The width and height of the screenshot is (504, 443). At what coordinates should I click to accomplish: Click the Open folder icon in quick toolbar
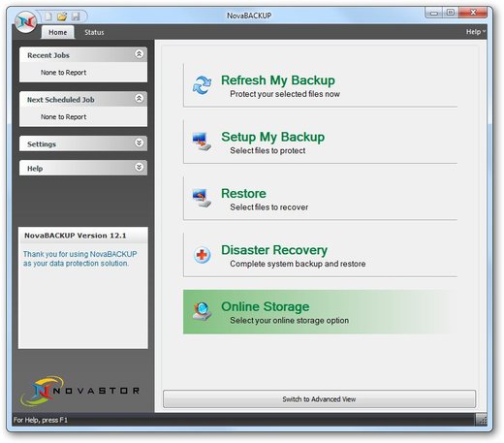(x=62, y=16)
